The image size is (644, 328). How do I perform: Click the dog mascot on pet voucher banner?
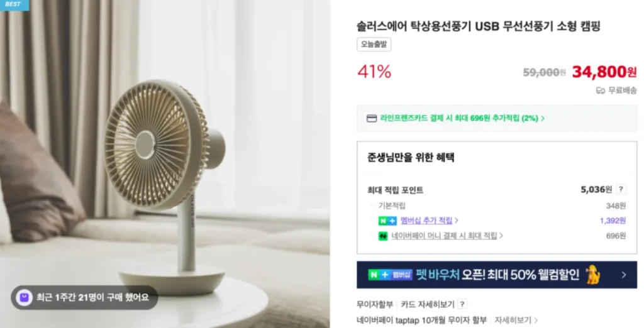pyautogui.click(x=592, y=275)
